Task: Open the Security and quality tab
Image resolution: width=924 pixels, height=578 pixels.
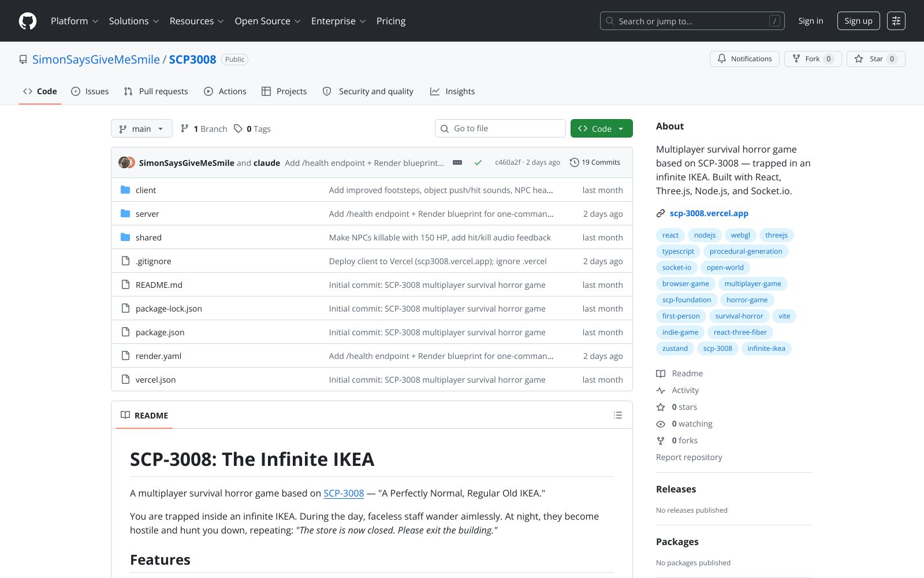Action: pyautogui.click(x=368, y=91)
